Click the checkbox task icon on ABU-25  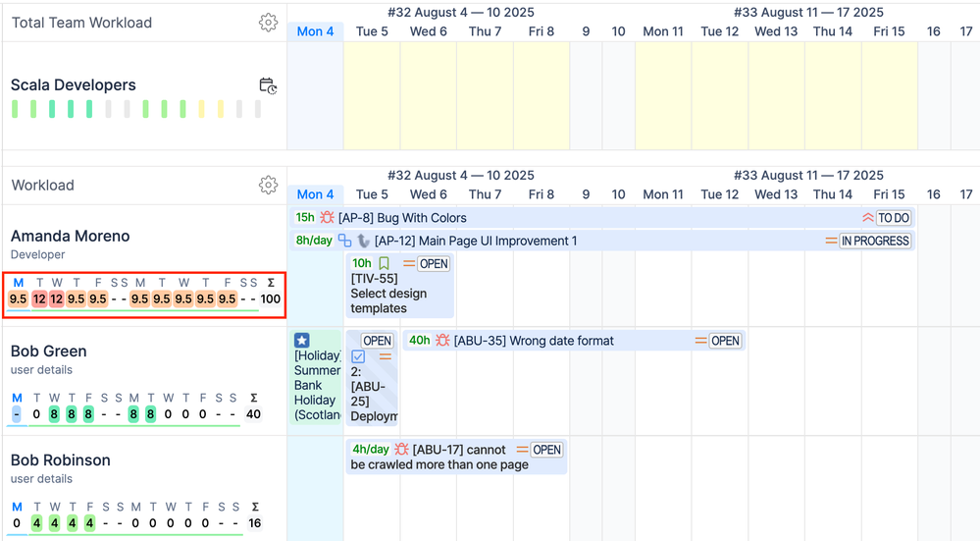[358, 356]
